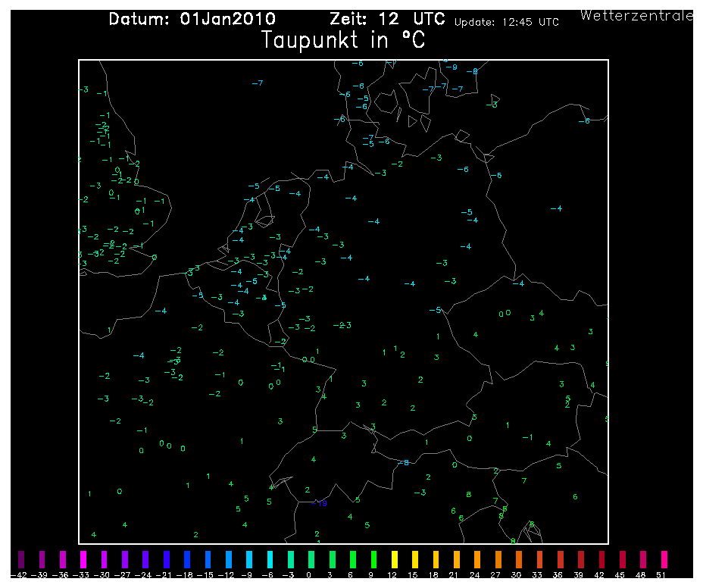Click the legend swatch above label 6

tap(353, 559)
